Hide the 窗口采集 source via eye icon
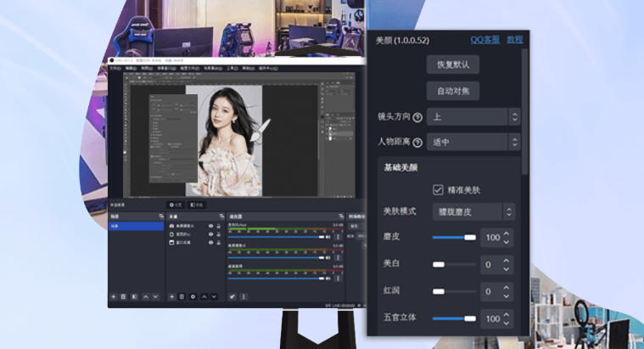The width and height of the screenshot is (644, 349). tap(210, 243)
